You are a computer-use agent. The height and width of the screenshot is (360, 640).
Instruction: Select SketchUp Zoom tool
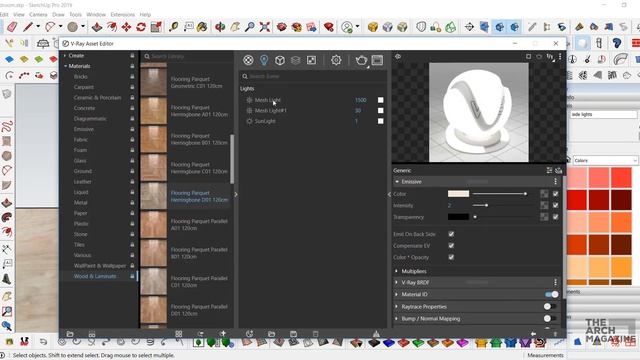click(249, 27)
